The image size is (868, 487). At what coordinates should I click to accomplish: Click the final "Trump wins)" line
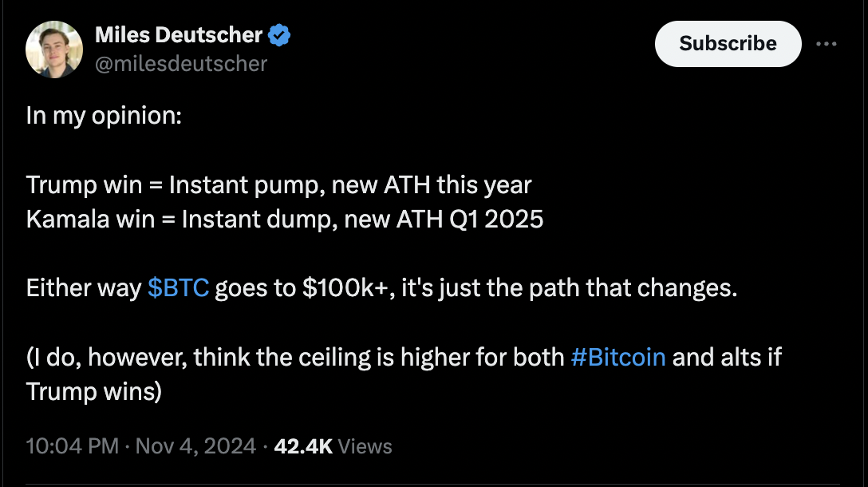tap(94, 391)
